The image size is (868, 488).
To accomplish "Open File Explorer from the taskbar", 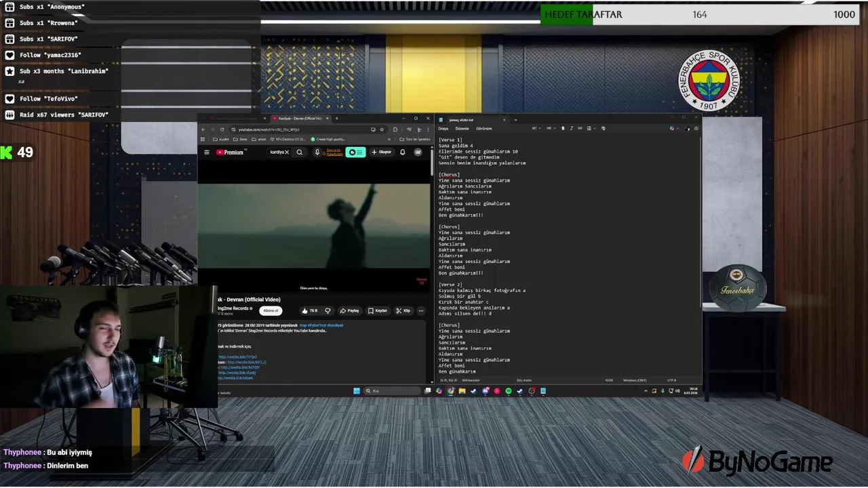I will tap(462, 391).
